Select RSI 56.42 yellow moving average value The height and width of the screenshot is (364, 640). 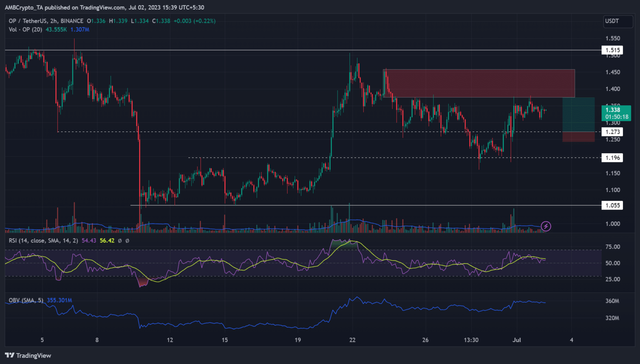107,241
